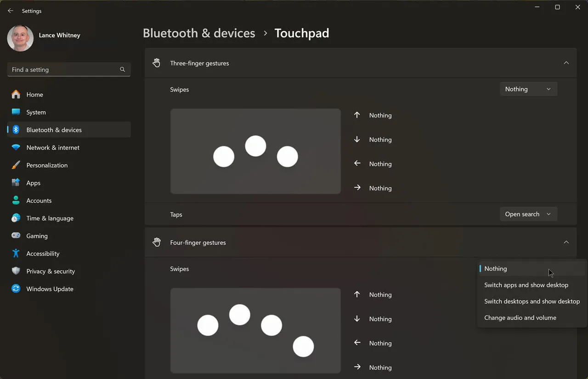This screenshot has height=379, width=588.
Task: Open Gaming settings
Action: click(37, 235)
